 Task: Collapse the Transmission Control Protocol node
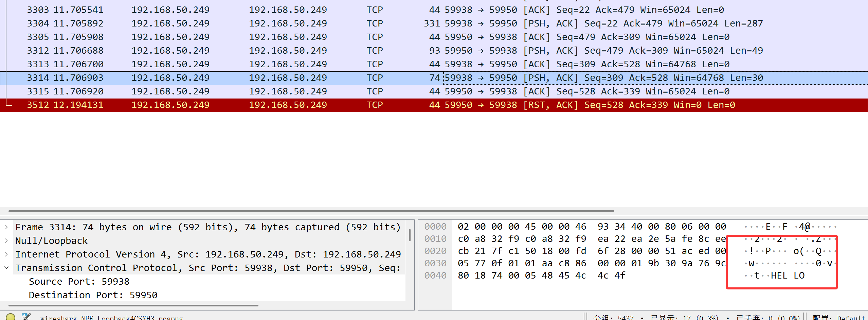[6, 268]
